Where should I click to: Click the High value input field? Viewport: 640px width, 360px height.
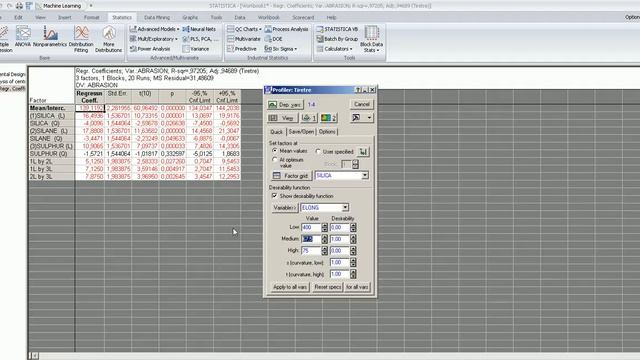(311, 251)
